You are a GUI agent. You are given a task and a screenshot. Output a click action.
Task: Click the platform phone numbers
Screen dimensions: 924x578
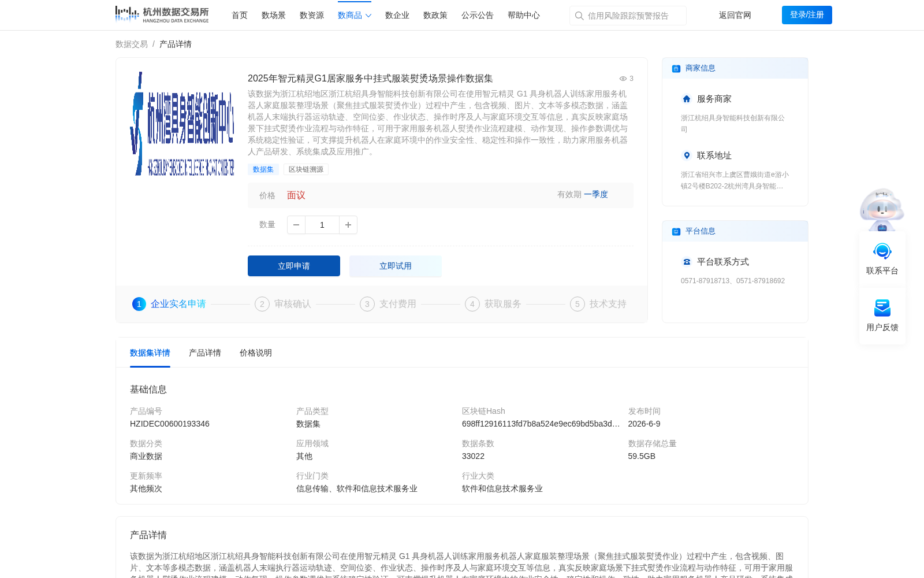(x=733, y=281)
